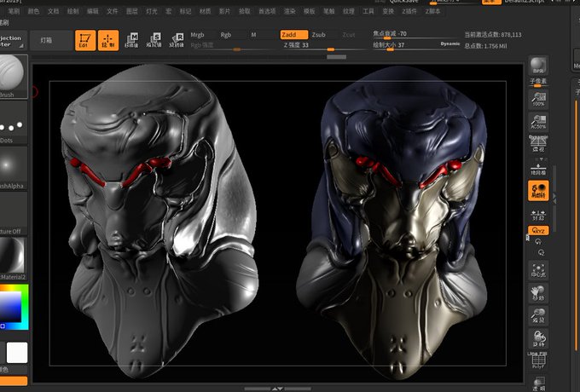
Task: Click the total points 1.756 Mil readout
Action: coord(485,46)
